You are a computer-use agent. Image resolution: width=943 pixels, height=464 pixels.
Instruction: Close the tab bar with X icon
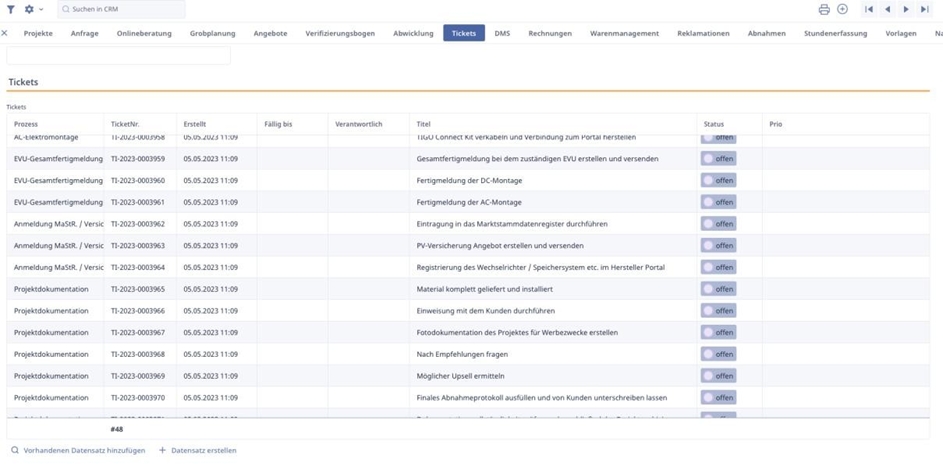pyautogui.click(x=5, y=33)
